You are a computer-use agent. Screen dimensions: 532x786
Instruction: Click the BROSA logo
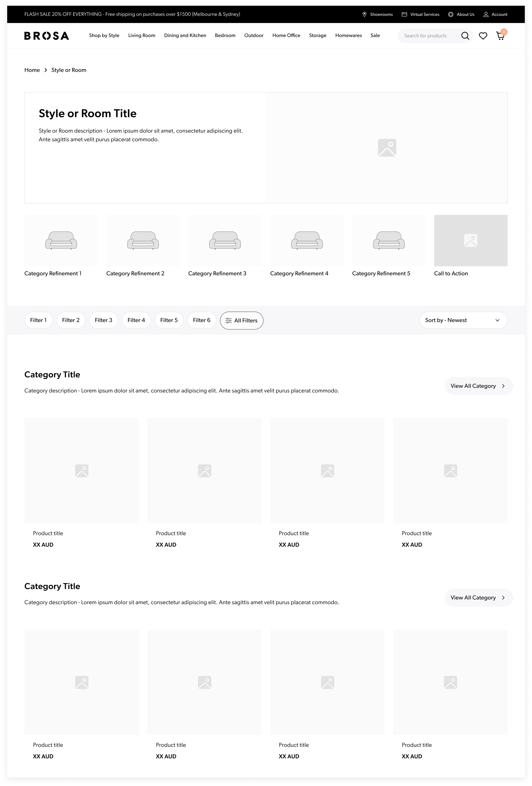(x=47, y=36)
